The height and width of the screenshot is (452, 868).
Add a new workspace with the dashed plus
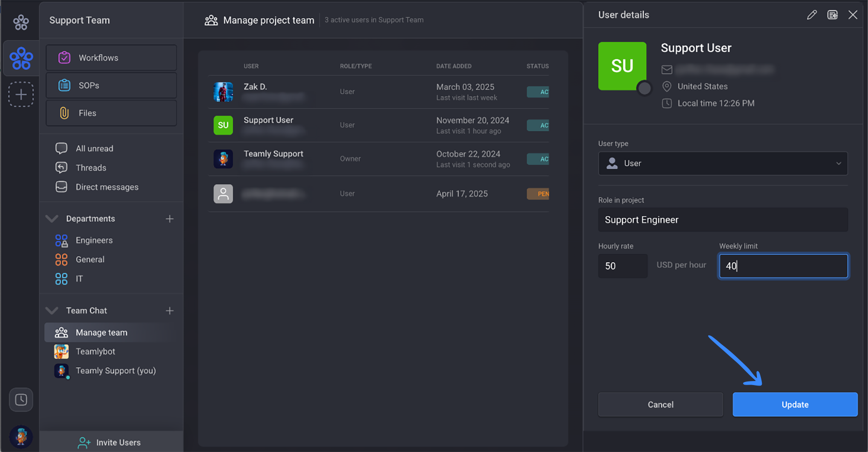(21, 94)
